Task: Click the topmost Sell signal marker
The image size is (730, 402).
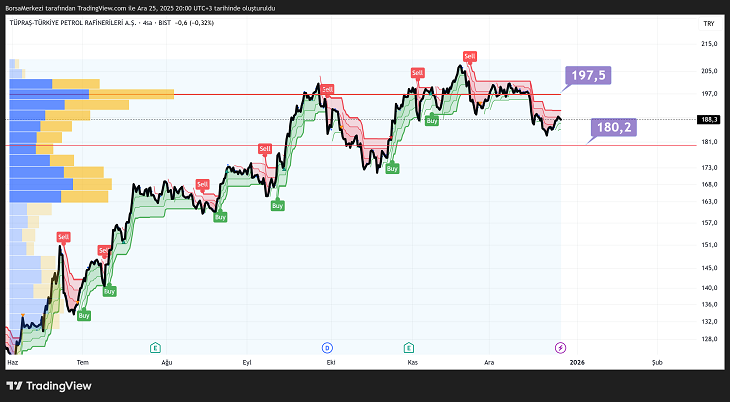Action: (470, 56)
